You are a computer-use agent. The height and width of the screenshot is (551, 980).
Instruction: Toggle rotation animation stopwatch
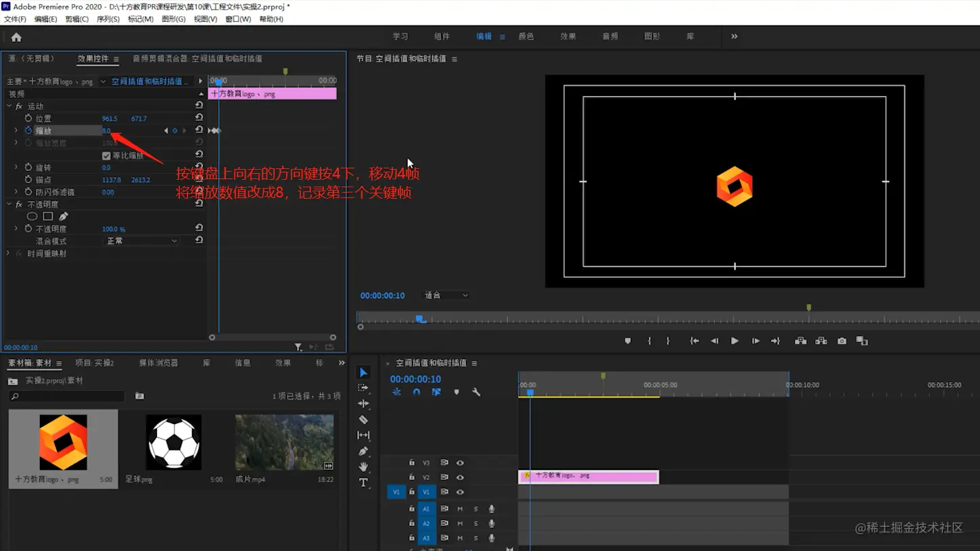(28, 167)
